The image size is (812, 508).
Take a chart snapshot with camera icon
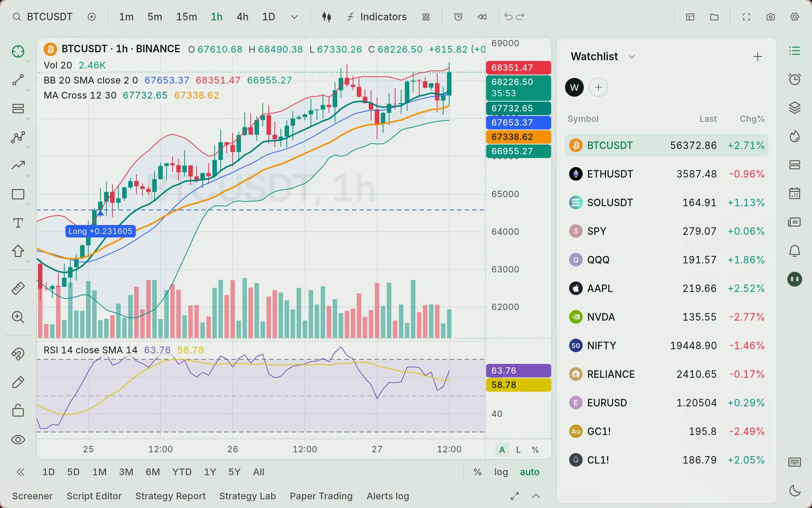pos(771,17)
